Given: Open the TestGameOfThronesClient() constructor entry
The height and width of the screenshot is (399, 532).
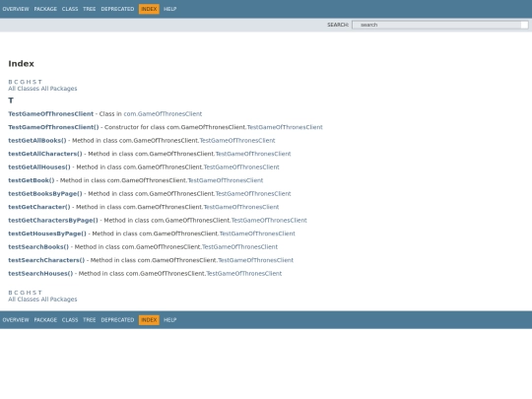Looking at the screenshot, I should pyautogui.click(x=53, y=127).
